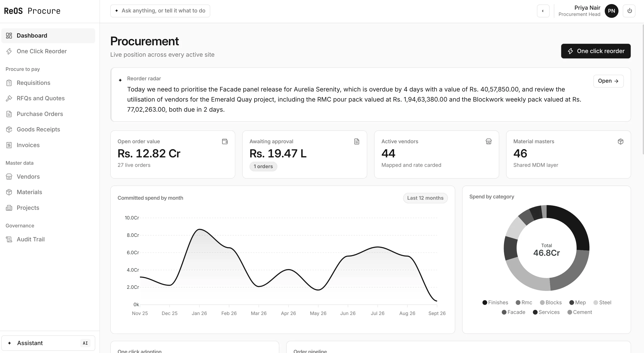Click the Steel legend entry
This screenshot has height=353, width=644.
602,303
